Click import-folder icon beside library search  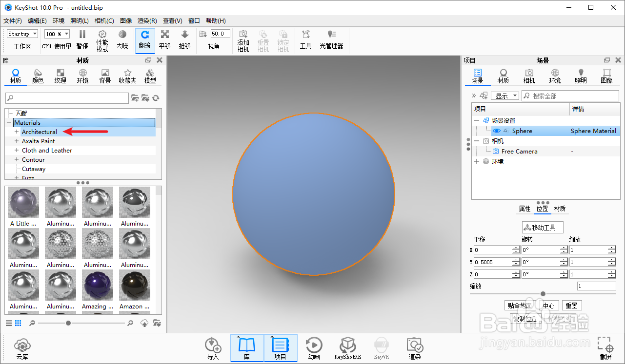(145, 98)
